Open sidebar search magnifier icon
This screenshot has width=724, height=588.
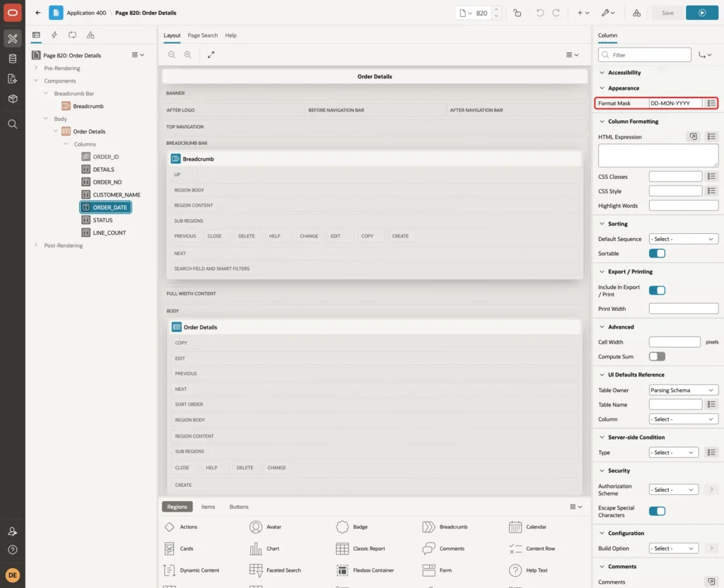pyautogui.click(x=13, y=124)
